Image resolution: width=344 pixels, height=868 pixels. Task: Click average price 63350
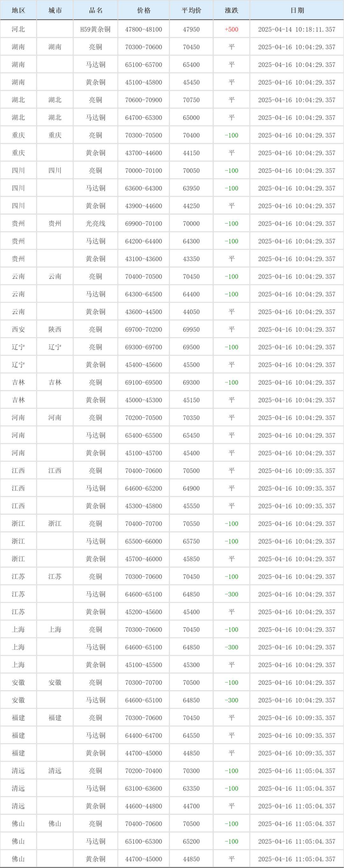click(x=191, y=788)
